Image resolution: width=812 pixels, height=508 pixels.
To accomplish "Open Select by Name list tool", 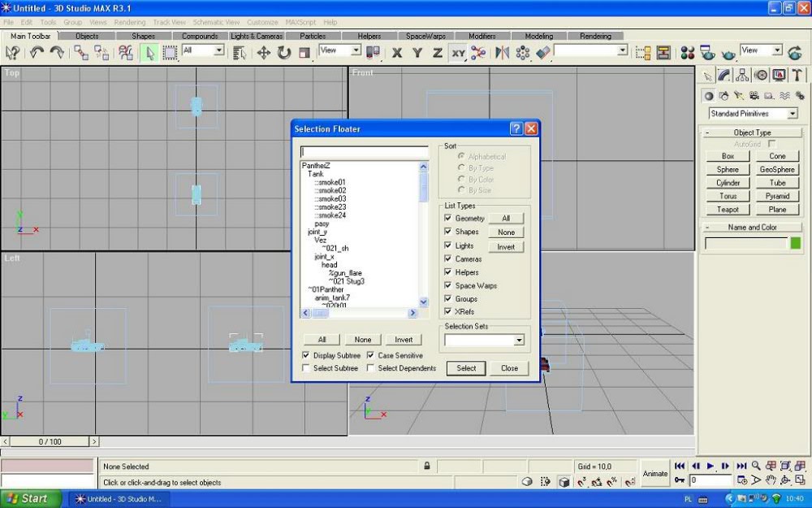I will [x=240, y=53].
